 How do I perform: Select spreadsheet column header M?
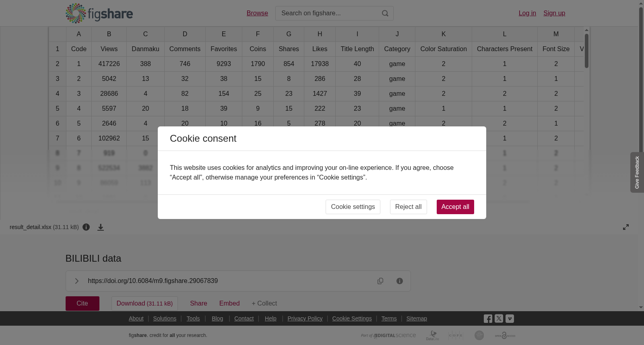coord(556,34)
